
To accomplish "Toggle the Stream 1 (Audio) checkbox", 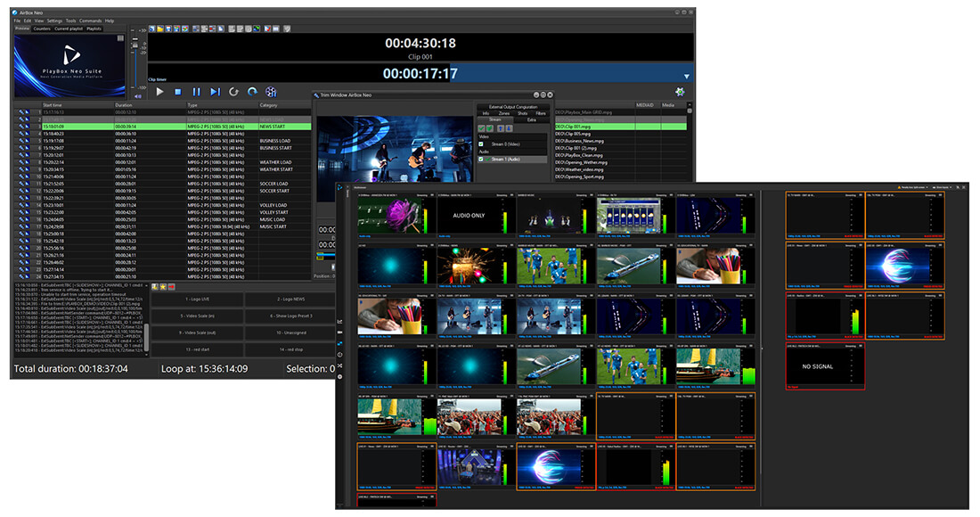I will (480, 159).
